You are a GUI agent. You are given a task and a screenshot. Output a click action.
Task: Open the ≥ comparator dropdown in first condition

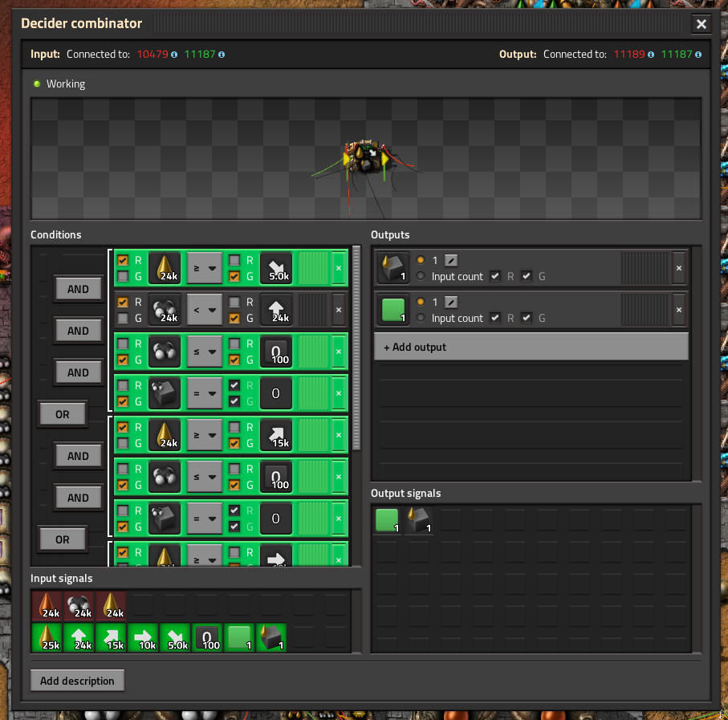pyautogui.click(x=204, y=268)
